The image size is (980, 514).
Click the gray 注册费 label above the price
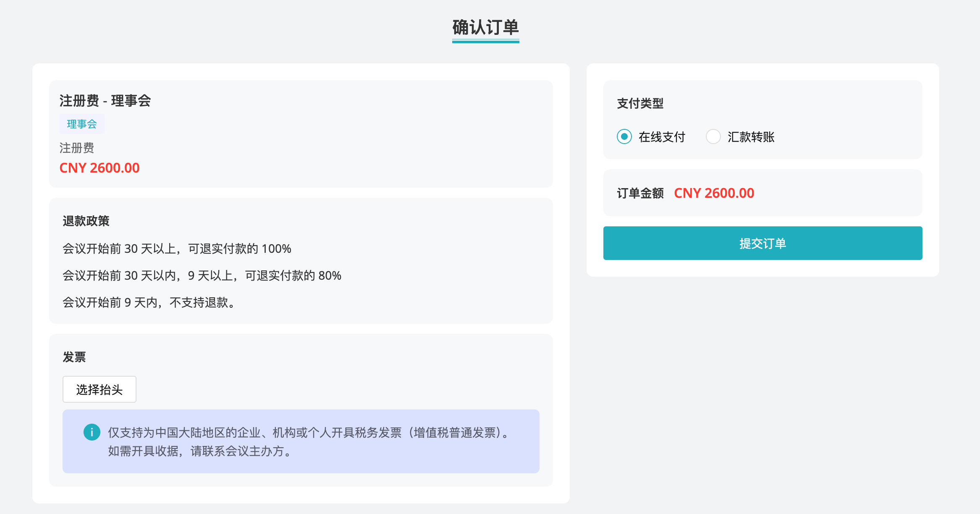point(77,148)
